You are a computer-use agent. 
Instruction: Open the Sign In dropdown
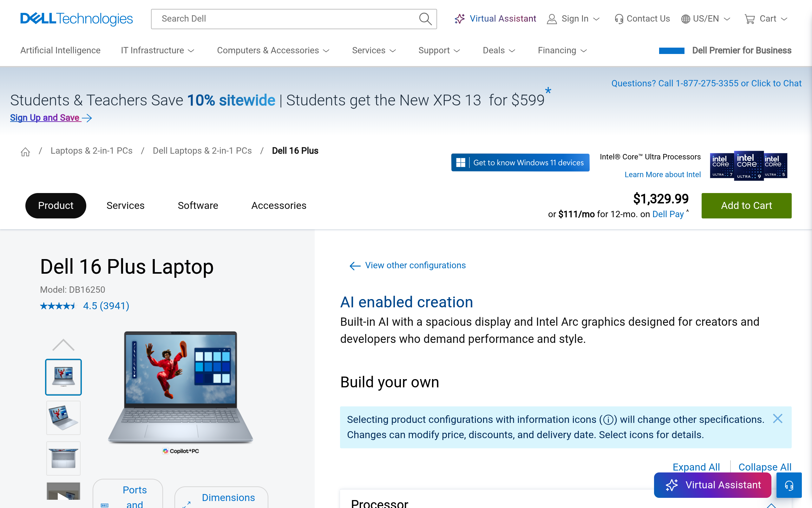(573, 19)
